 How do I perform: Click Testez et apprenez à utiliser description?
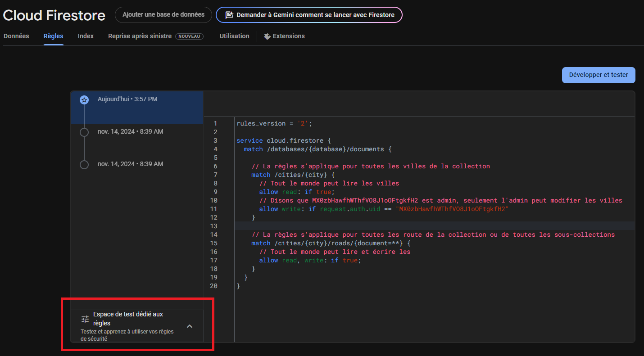coord(127,335)
